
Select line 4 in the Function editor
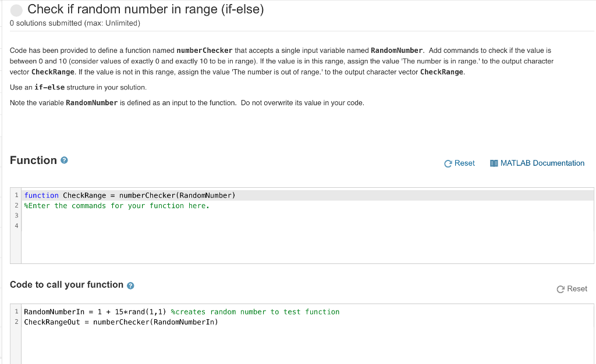click(x=307, y=226)
